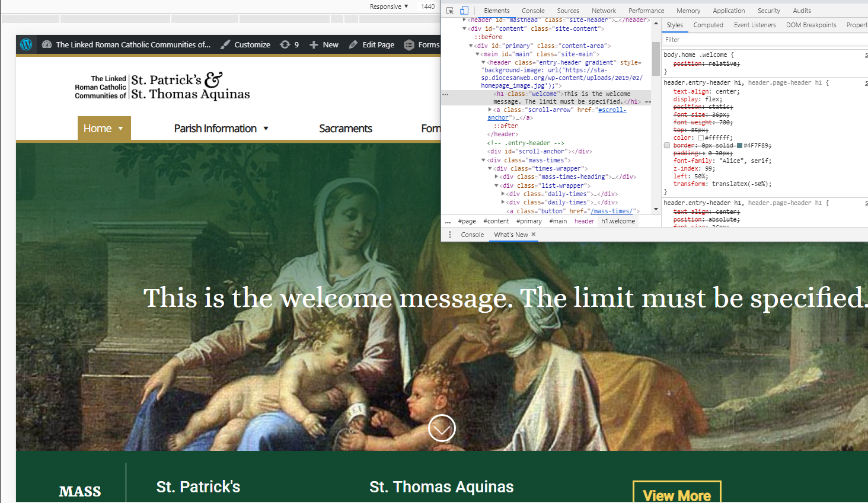Screen dimensions: 868x503
Task: Click the #4F7F89 border color swatch
Action: coord(739,145)
